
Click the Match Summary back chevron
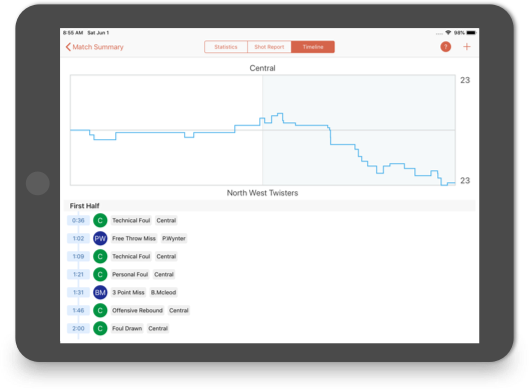click(68, 47)
